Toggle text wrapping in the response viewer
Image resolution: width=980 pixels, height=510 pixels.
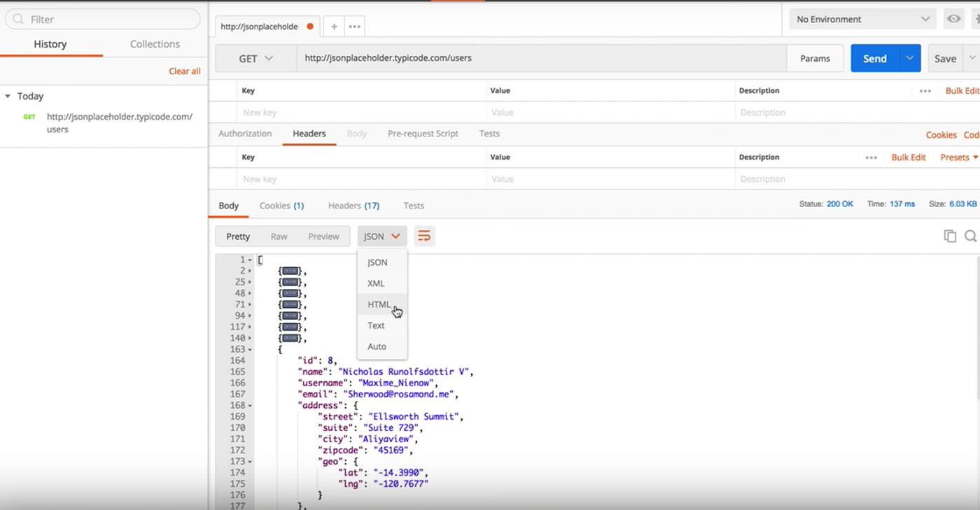pos(424,236)
